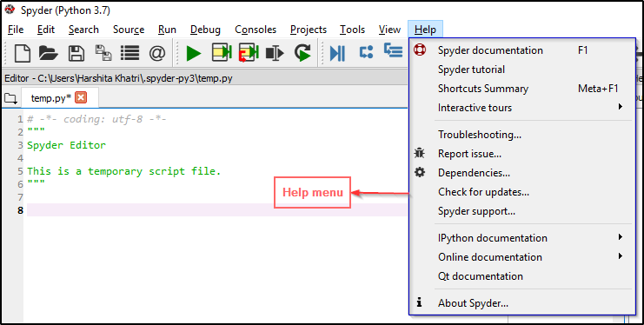Click the info icon beside About Spyder
The image size is (644, 325).
(420, 302)
